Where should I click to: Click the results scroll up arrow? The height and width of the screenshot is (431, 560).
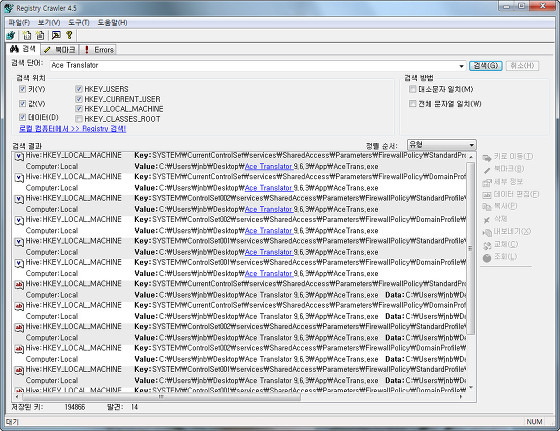click(x=471, y=156)
